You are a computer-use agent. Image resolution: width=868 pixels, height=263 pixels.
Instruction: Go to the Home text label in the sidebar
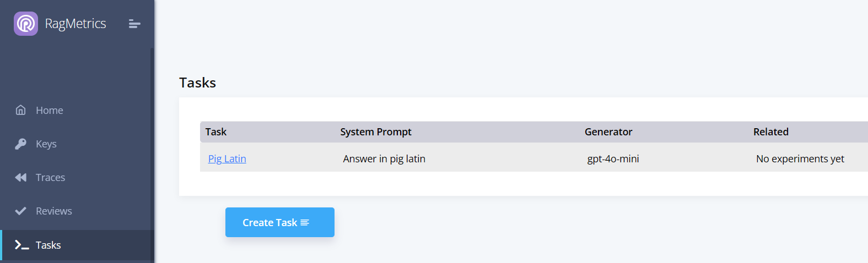click(x=50, y=110)
